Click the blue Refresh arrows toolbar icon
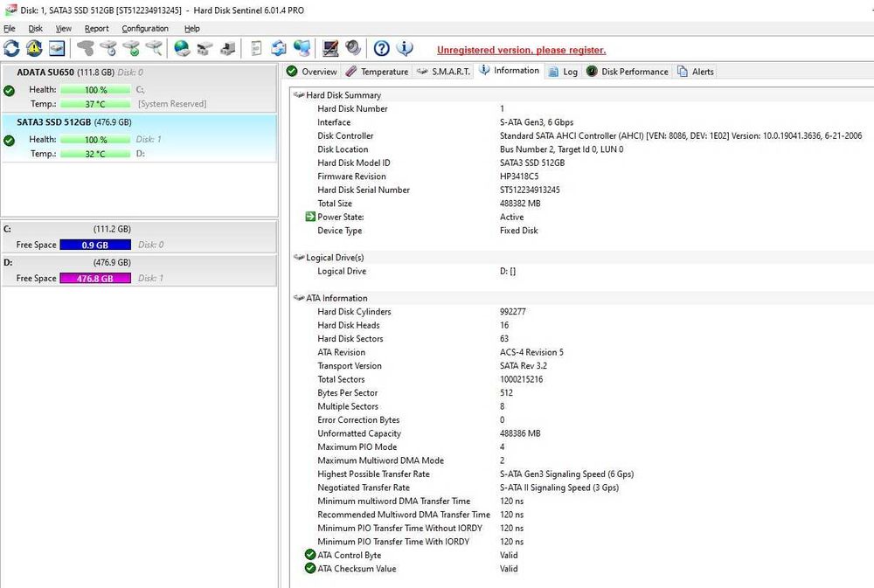 click(11, 48)
